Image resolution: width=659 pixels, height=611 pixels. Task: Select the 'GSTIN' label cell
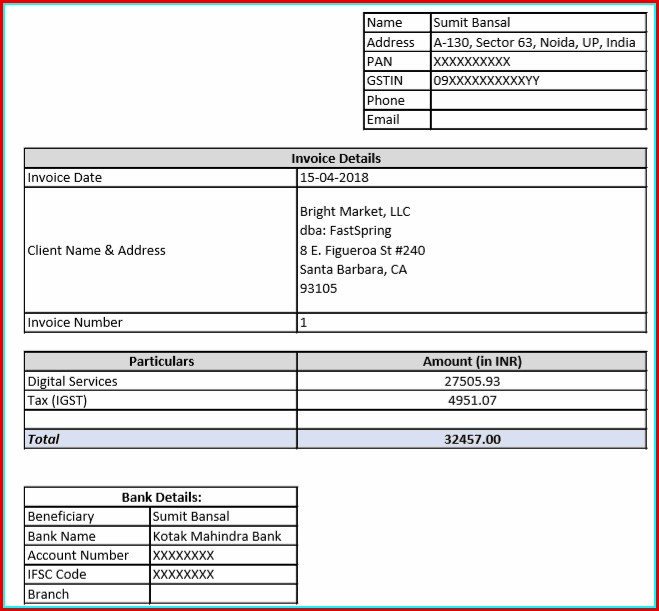[397, 81]
